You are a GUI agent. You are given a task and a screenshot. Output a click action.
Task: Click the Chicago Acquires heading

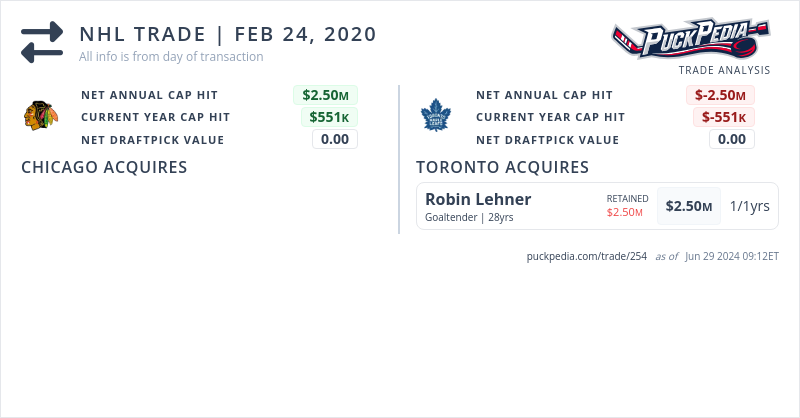[x=104, y=167]
